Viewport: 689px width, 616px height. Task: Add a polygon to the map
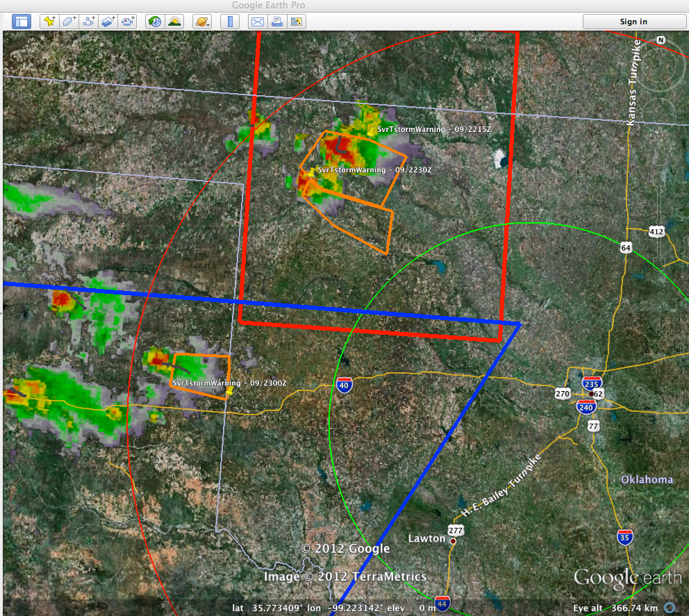[x=69, y=22]
